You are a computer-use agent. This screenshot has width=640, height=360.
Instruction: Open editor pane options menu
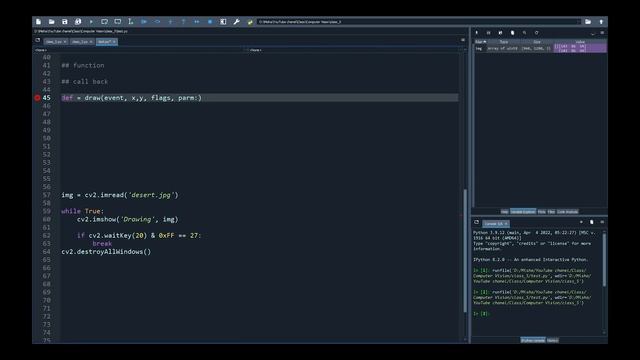pos(463,40)
